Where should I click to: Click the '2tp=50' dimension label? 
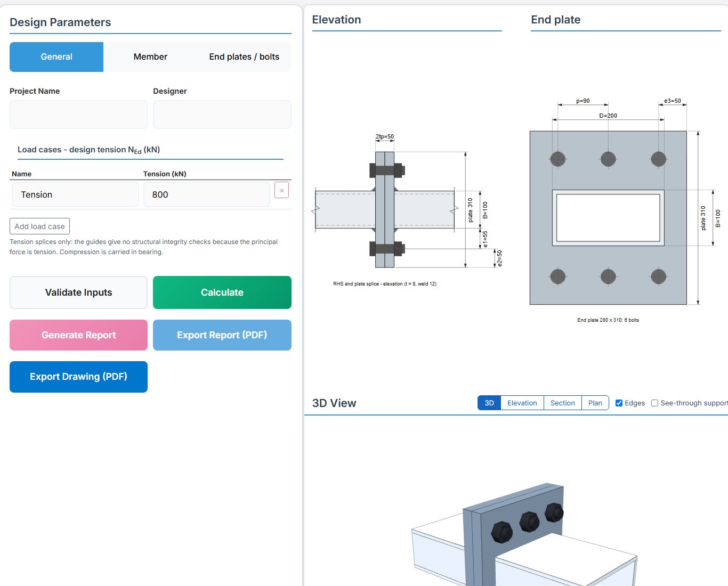(385, 137)
